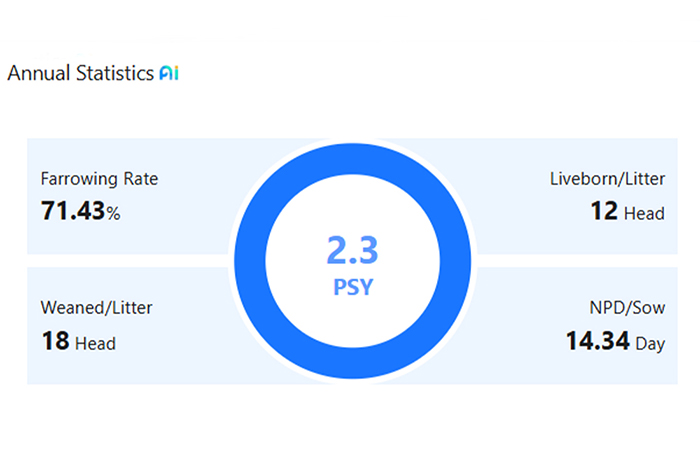Select the Farrowing Rate label
This screenshot has height=465, width=700.
[x=99, y=180]
